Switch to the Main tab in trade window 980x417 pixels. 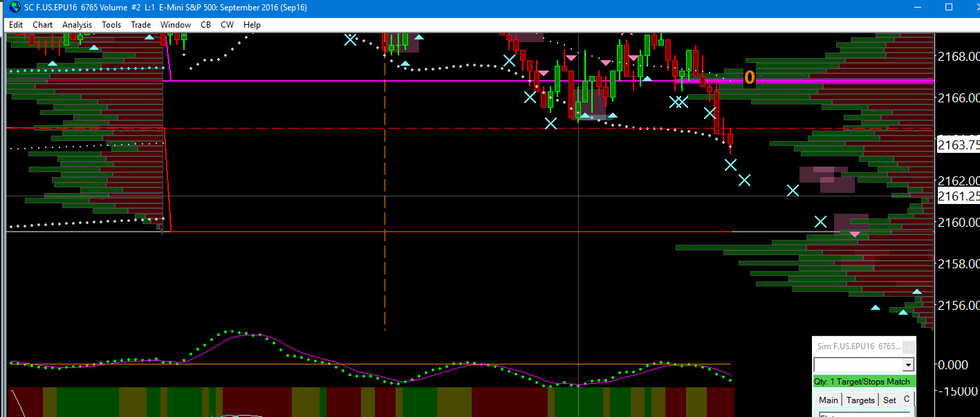point(828,400)
